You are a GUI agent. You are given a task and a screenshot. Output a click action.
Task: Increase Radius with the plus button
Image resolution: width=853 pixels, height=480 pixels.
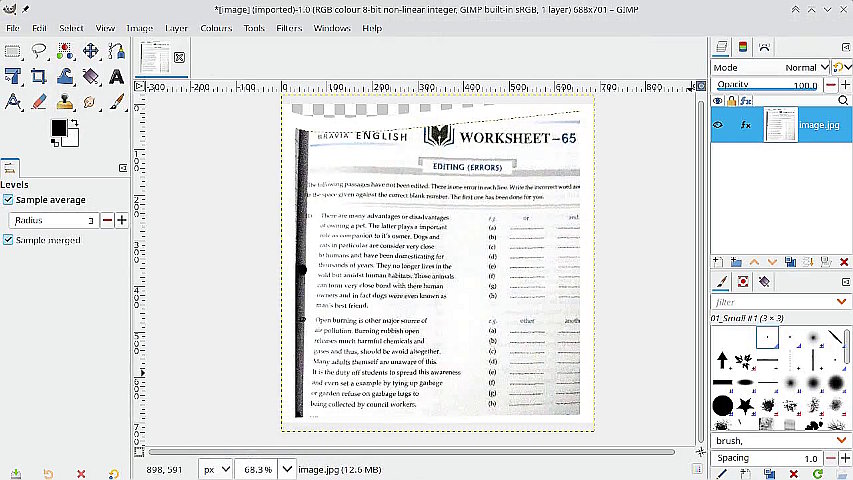coord(122,220)
